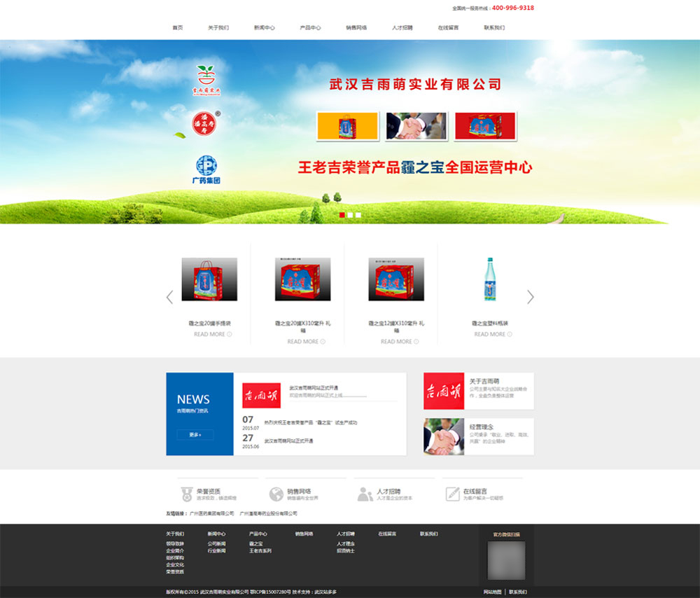
Task: Click the 吉雨萌实业 sprout logo in banner
Action: [x=206, y=81]
